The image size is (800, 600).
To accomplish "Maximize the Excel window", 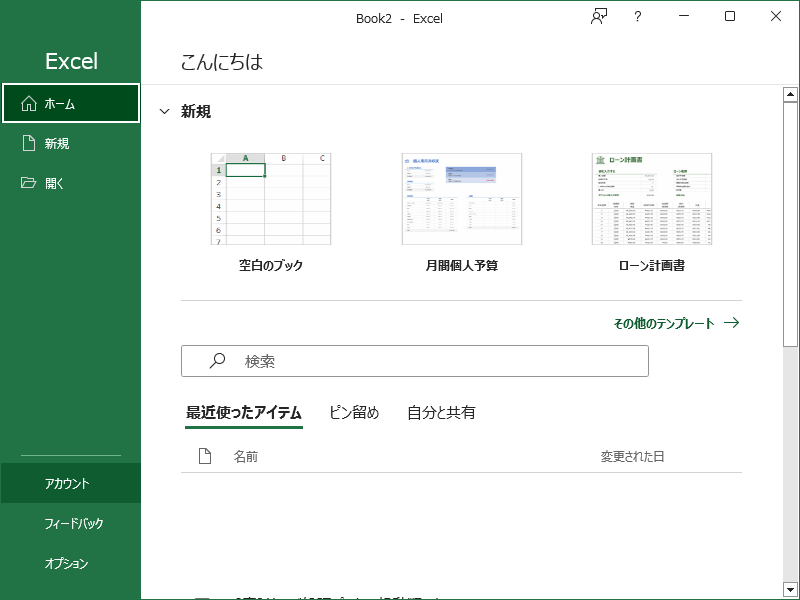I will [730, 16].
